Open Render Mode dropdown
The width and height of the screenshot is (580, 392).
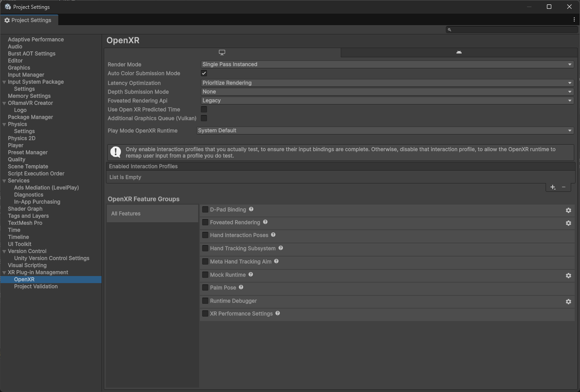click(x=387, y=64)
